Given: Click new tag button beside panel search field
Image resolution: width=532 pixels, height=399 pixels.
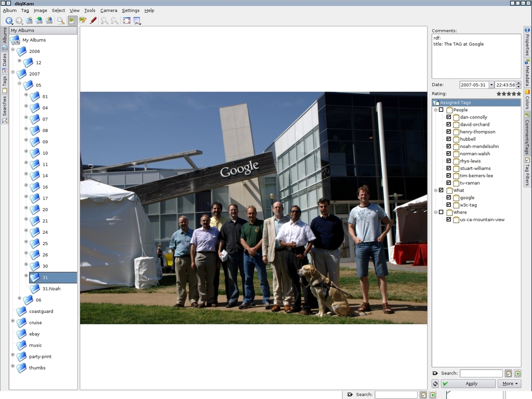Looking at the screenshot, I should coord(517,374).
